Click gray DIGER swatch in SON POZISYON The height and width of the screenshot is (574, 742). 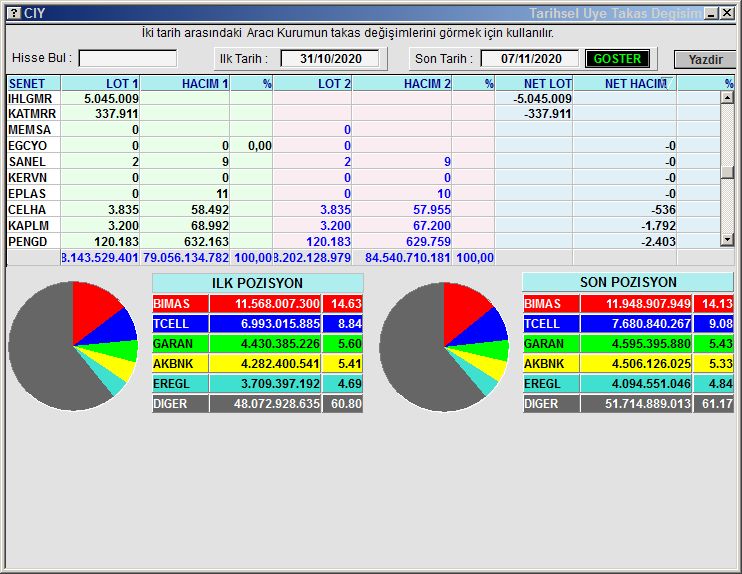coord(551,404)
